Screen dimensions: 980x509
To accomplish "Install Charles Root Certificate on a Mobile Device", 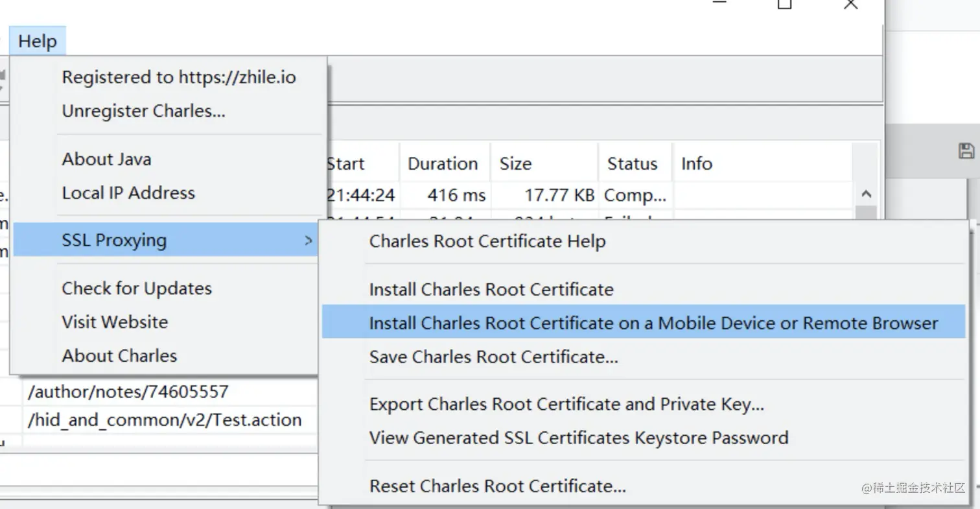I will tap(644, 323).
